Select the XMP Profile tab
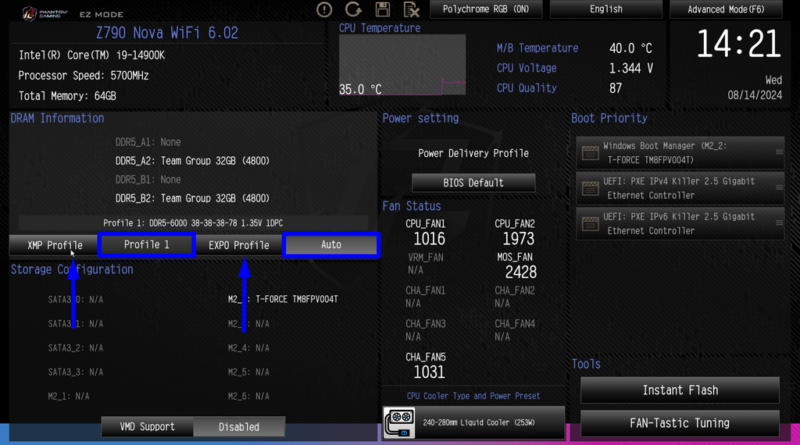The image size is (800, 445). tap(54, 245)
